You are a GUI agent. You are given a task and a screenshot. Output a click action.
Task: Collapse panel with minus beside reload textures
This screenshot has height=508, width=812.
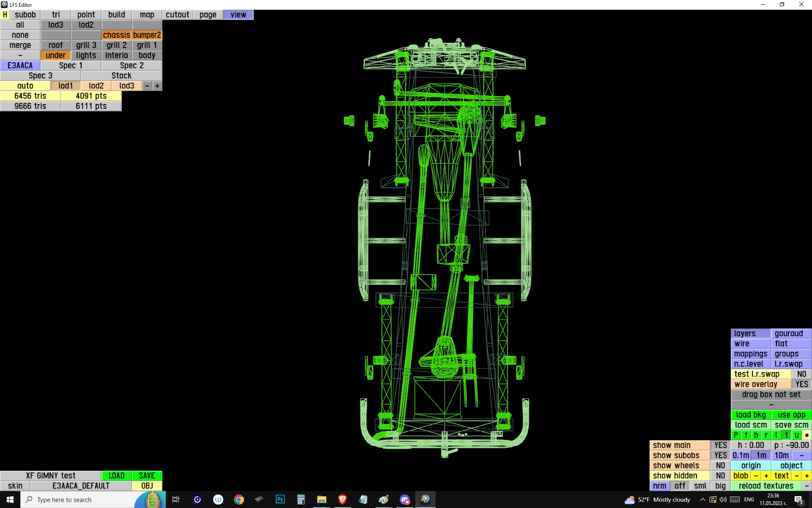(x=807, y=486)
